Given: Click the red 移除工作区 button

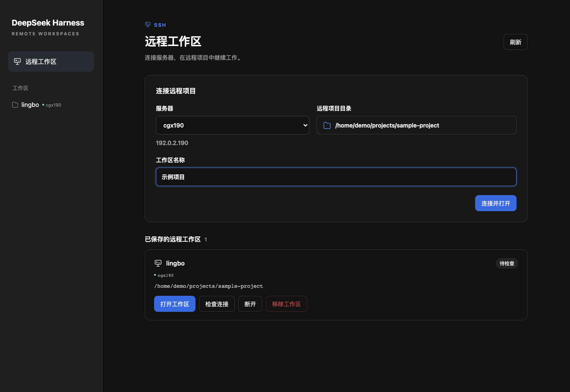Looking at the screenshot, I should click(286, 304).
